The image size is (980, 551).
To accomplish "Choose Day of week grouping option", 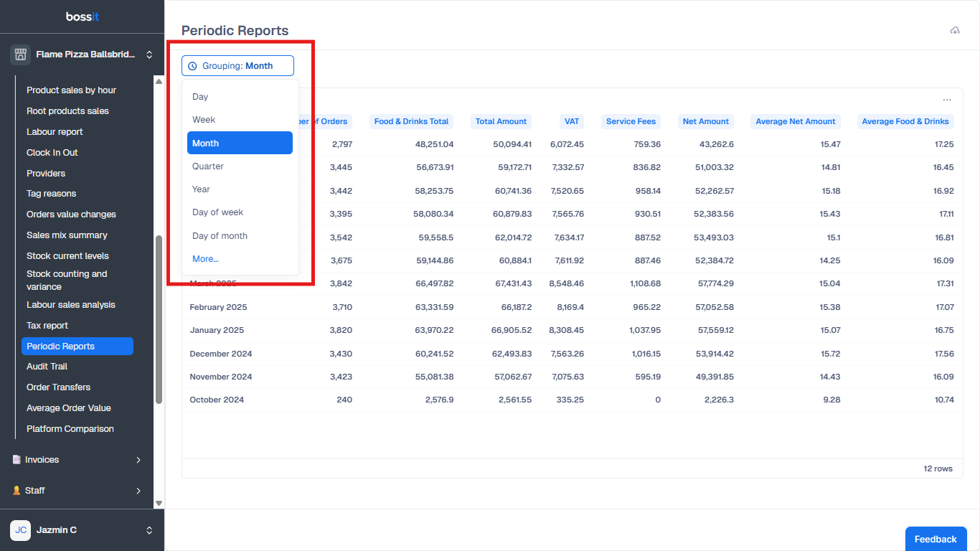I will [217, 212].
